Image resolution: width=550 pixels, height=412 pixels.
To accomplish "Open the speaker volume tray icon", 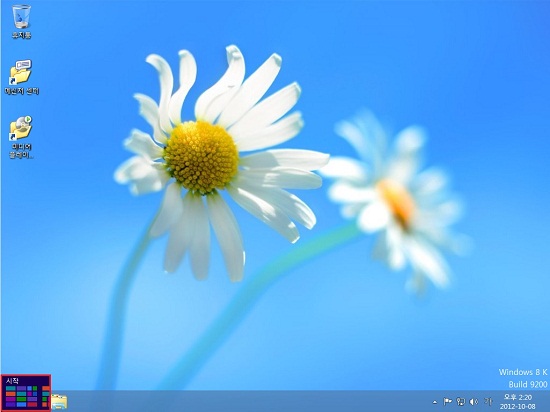I will (x=474, y=401).
